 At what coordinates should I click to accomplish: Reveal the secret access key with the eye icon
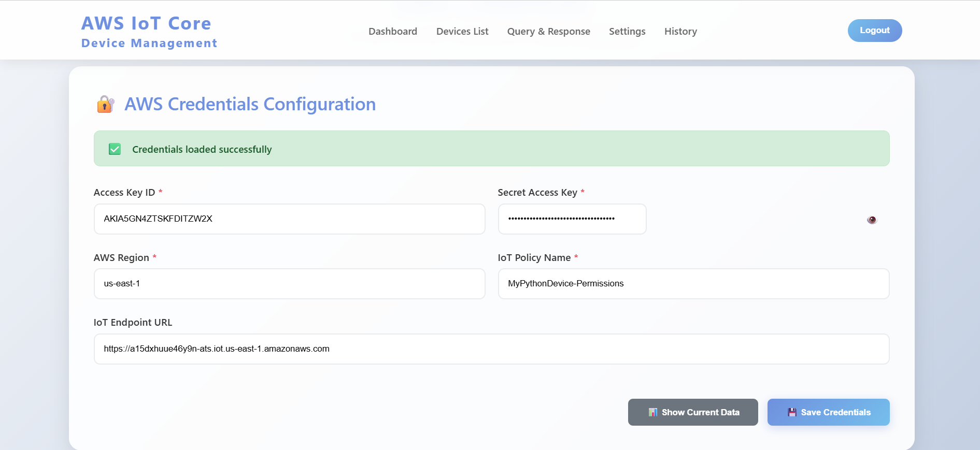(872, 220)
